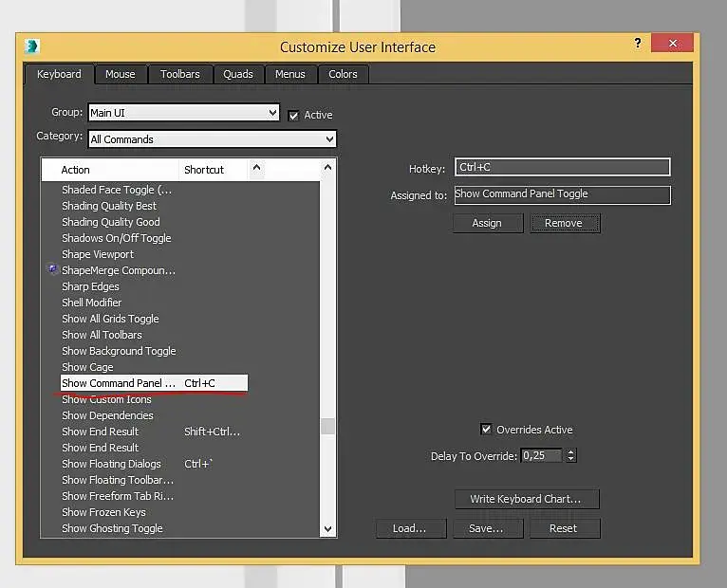
Task: Expand the Group dropdown showing Main UI
Action: point(183,113)
